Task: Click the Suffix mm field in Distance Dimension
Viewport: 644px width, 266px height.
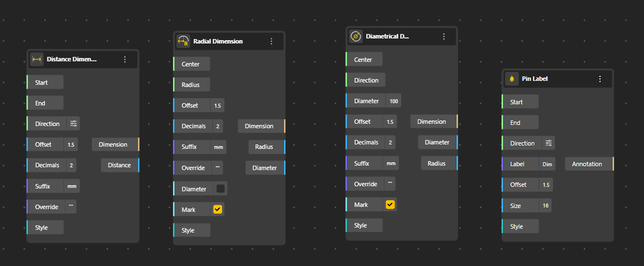Action: [x=72, y=186]
